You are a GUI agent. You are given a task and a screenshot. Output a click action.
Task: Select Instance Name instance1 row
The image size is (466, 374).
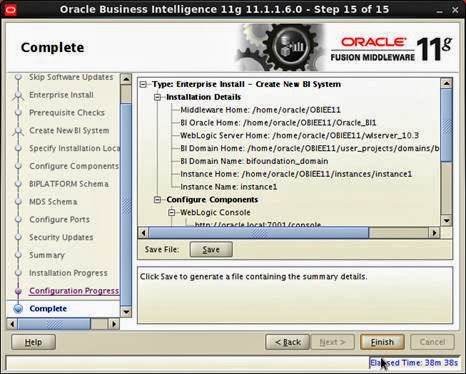(x=229, y=187)
